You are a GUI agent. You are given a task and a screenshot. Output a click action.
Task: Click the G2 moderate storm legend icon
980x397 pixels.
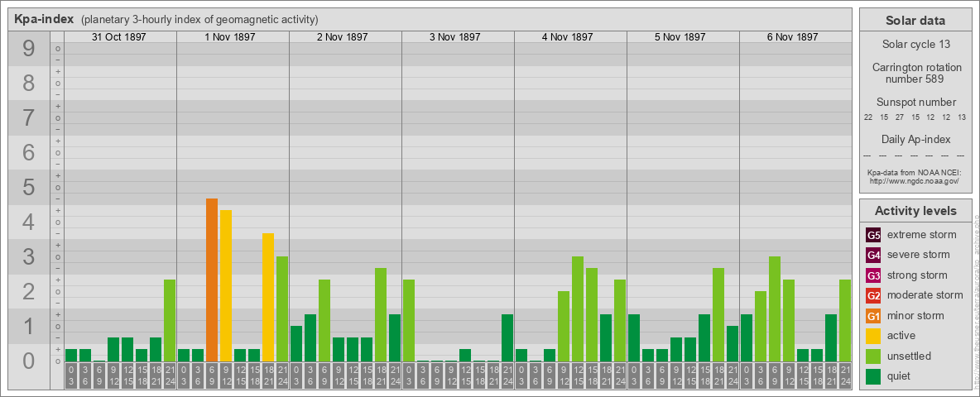[x=873, y=295]
